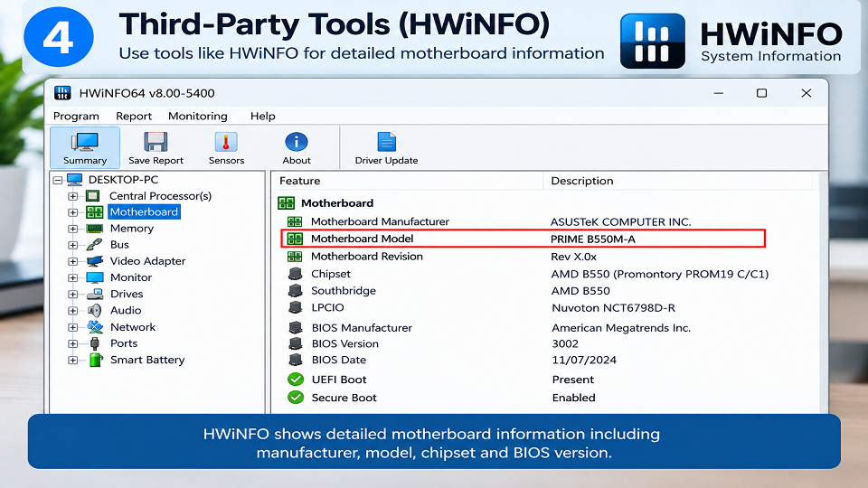
Task: Click the About info icon
Action: point(297,142)
